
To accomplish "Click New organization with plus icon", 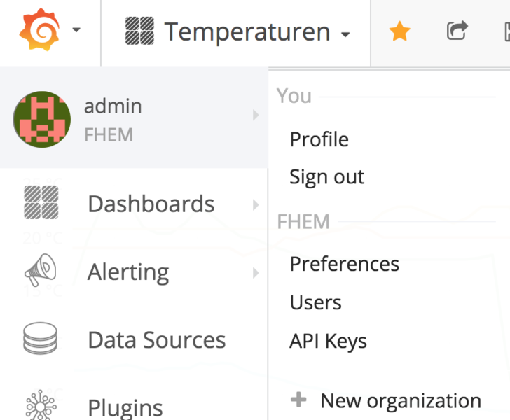I will tap(386, 400).
